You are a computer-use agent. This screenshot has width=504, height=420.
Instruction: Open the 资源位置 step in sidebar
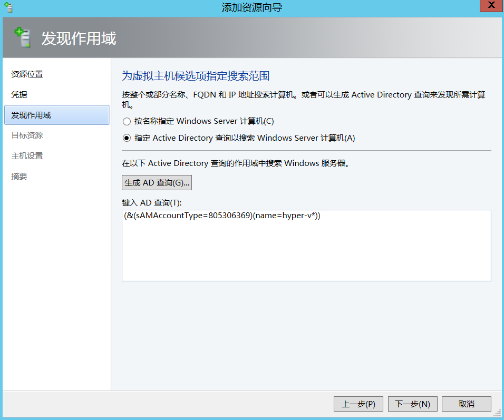pyautogui.click(x=27, y=74)
